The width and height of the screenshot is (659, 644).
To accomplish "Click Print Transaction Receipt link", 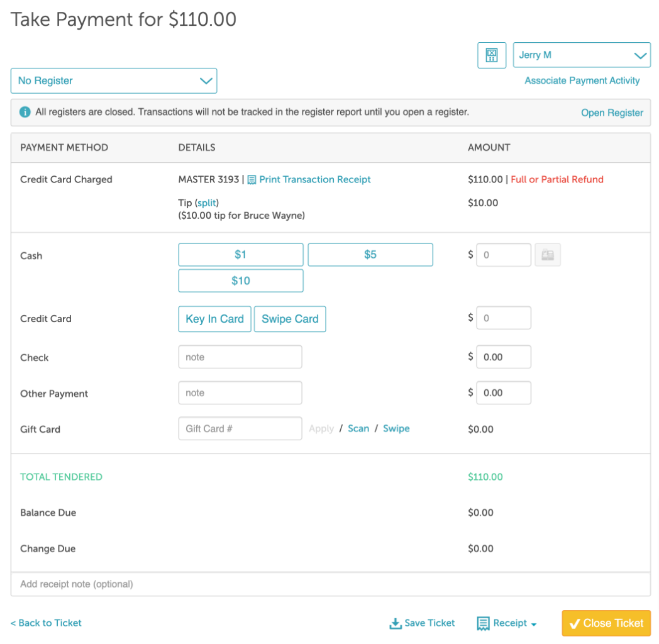I will click(315, 179).
